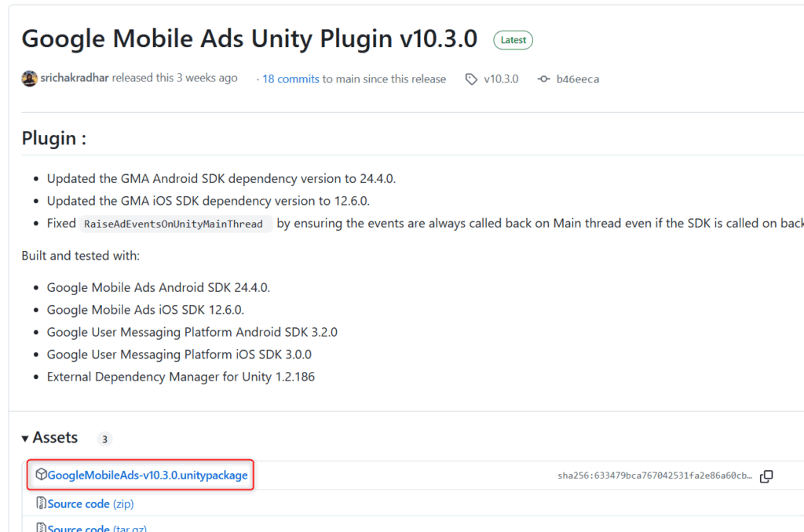The height and width of the screenshot is (532, 804).
Task: Click the RaiseAdEventsOnUnityMainThread code snippet
Action: 174,224
